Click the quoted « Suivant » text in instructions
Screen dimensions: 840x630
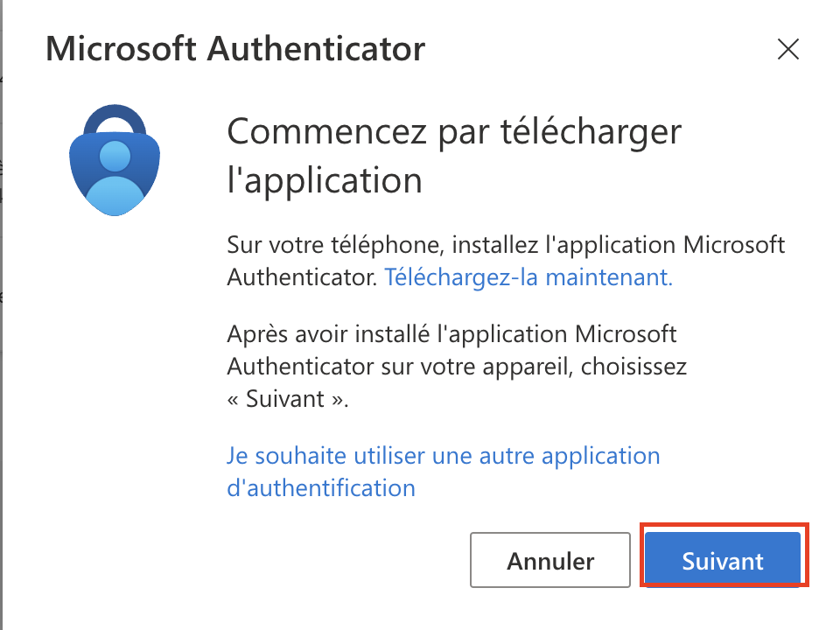(x=287, y=399)
